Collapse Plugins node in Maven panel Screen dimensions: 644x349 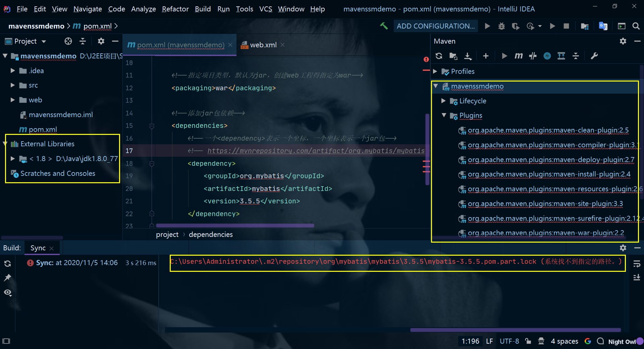444,115
